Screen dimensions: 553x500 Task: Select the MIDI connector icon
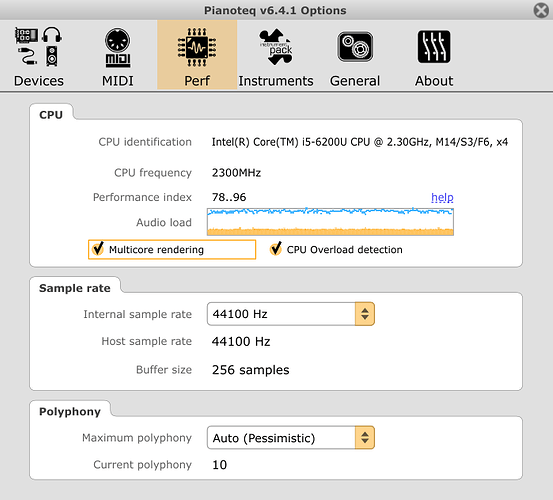click(117, 47)
